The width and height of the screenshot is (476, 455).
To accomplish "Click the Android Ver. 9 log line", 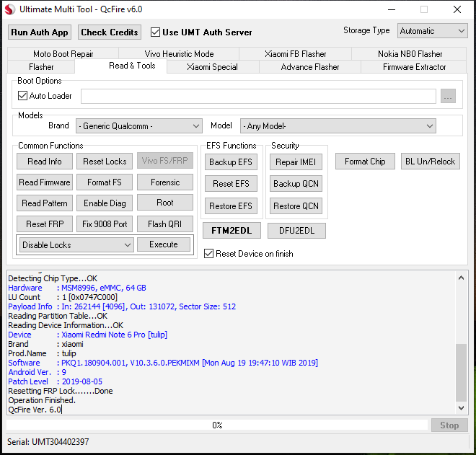I will [37, 372].
